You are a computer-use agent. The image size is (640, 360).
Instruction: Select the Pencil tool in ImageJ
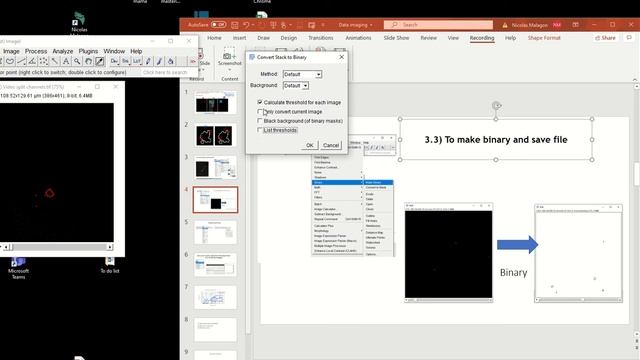[148, 61]
